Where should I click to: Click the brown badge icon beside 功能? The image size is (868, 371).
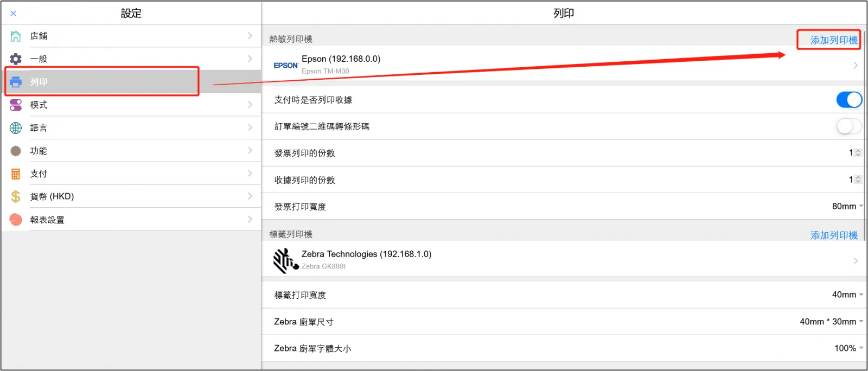16,151
